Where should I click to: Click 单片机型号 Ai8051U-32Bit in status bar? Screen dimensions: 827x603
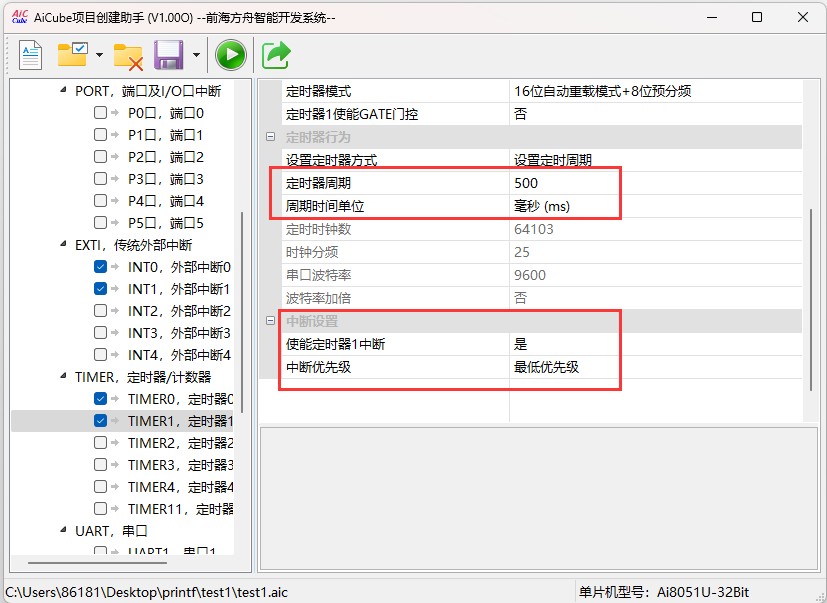[664, 592]
